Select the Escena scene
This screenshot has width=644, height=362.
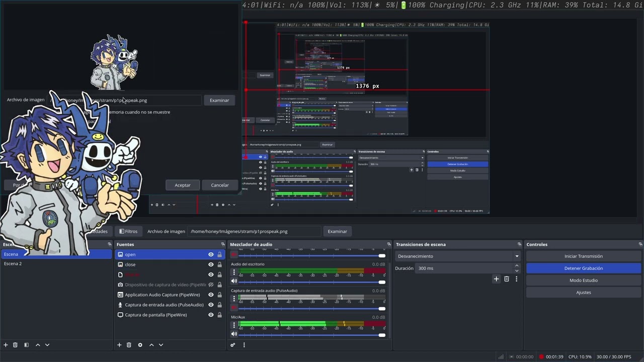coord(56,254)
